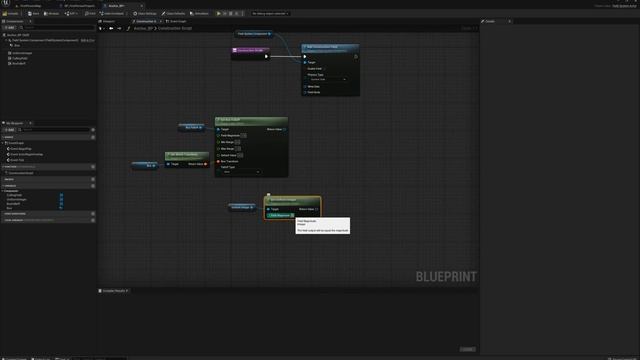Screen dimensions: 640x360
Task: Click Meta Data pin on Add Construction Field node
Action: [x=305, y=87]
